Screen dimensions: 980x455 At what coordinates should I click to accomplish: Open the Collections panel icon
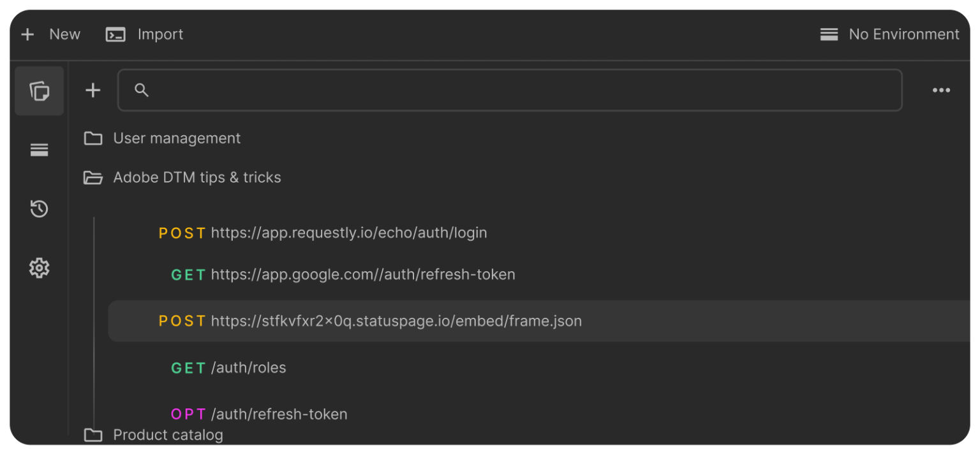[x=40, y=91]
